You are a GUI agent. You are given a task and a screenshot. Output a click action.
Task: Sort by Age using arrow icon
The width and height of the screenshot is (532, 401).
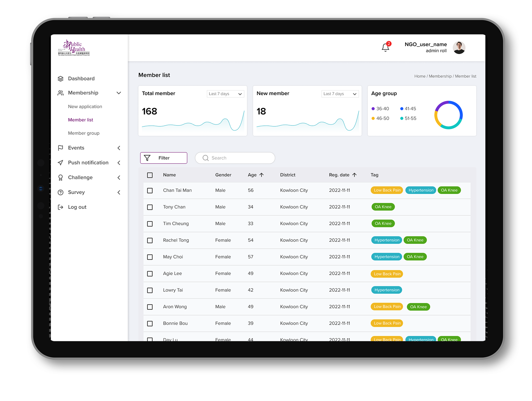coord(261,175)
